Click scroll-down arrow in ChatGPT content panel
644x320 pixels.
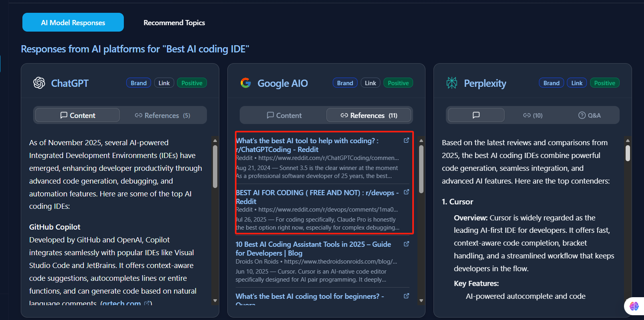pyautogui.click(x=215, y=300)
